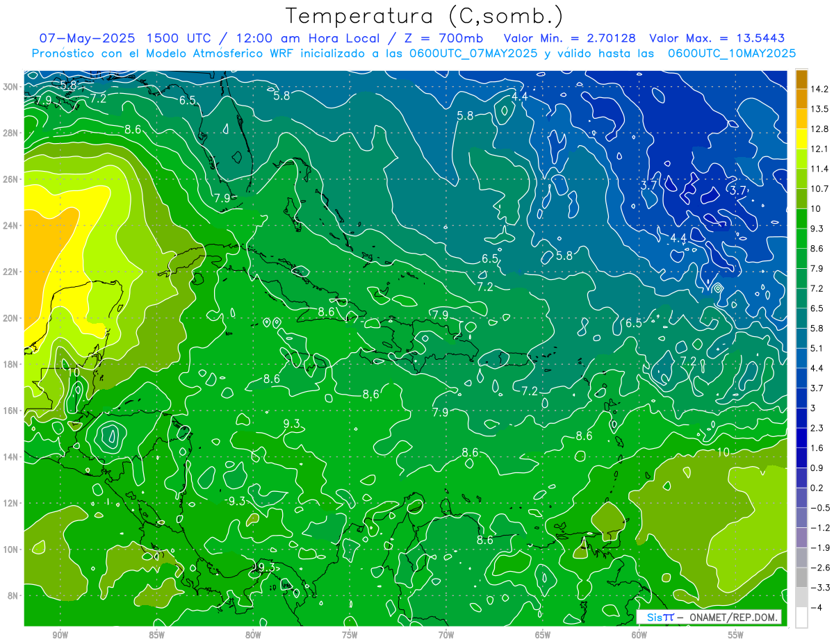Click the 70W longitude axis label
The width and height of the screenshot is (834, 644).
(x=446, y=635)
